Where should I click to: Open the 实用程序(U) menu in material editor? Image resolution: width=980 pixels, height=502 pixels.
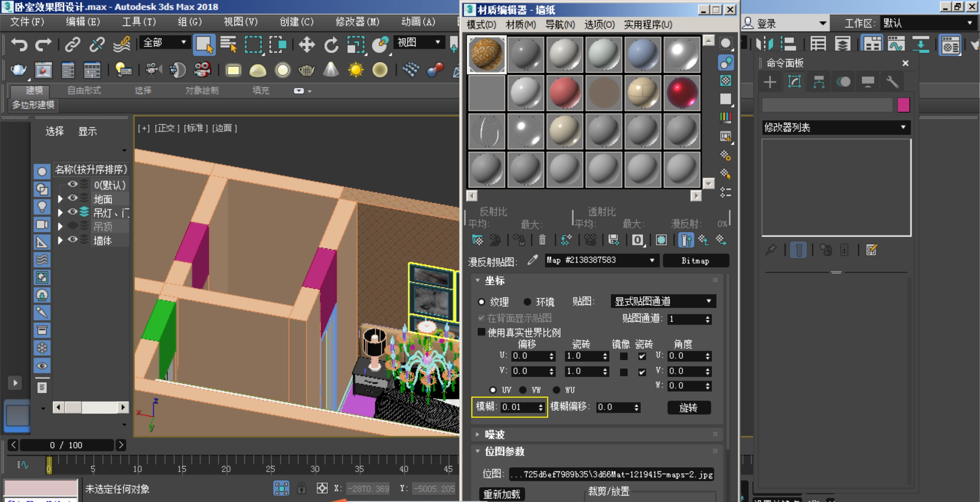648,25
